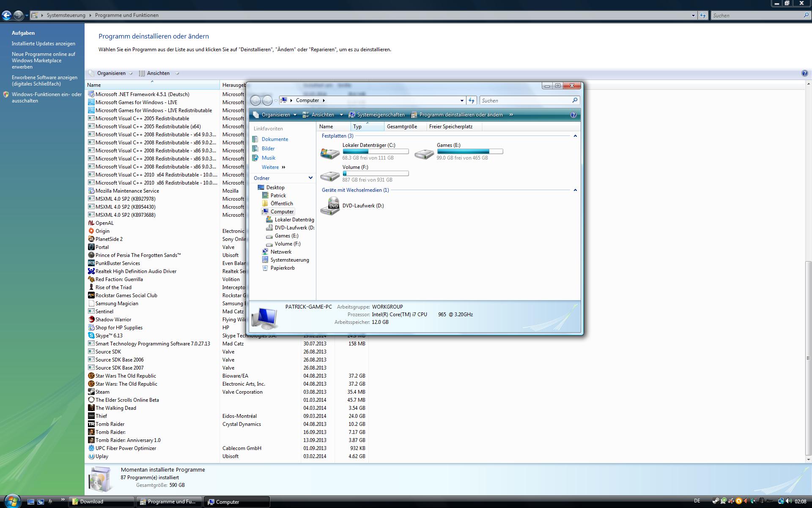Select Origin in the program list

tap(102, 231)
